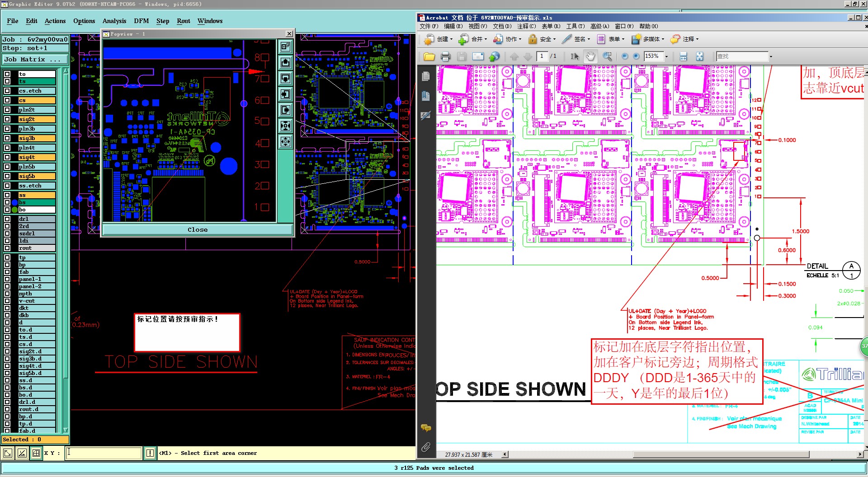
Task: Pick the Marquee Zoom magnifier tool in Acrobat
Action: 607,56
